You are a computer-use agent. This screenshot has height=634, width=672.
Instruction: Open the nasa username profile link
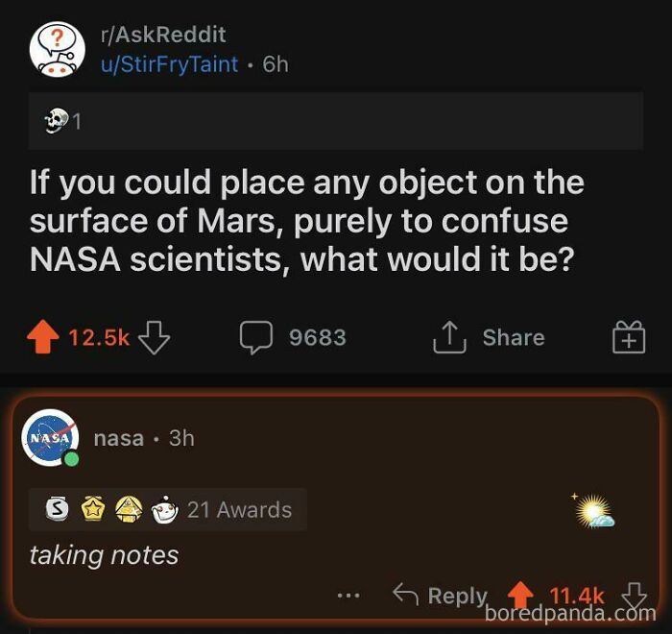pyautogui.click(x=119, y=438)
